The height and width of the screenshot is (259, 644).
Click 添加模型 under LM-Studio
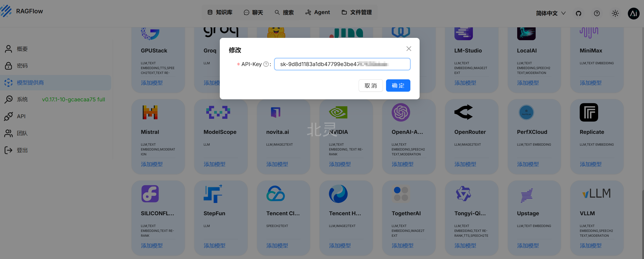(465, 83)
